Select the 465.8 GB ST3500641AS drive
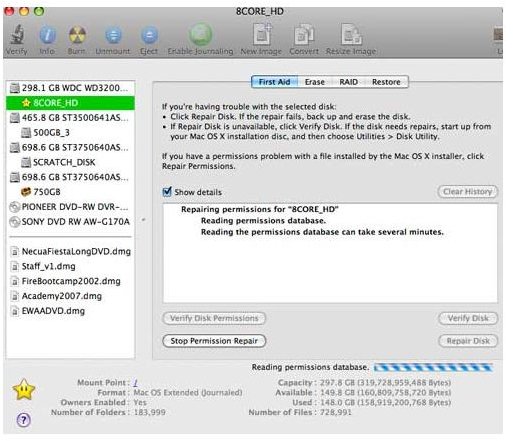 (x=71, y=118)
